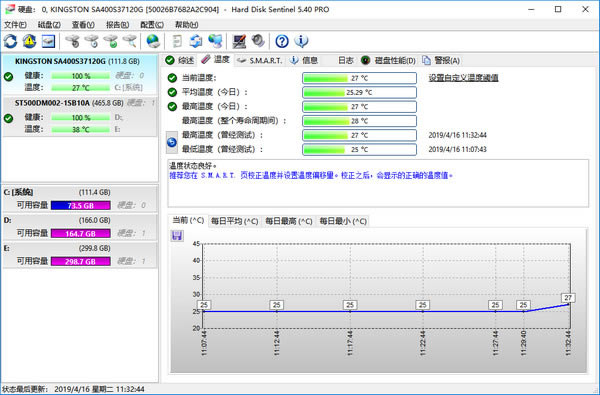Click the blue question mark help icon
Screen dimensions: 600x395
(x=282, y=41)
